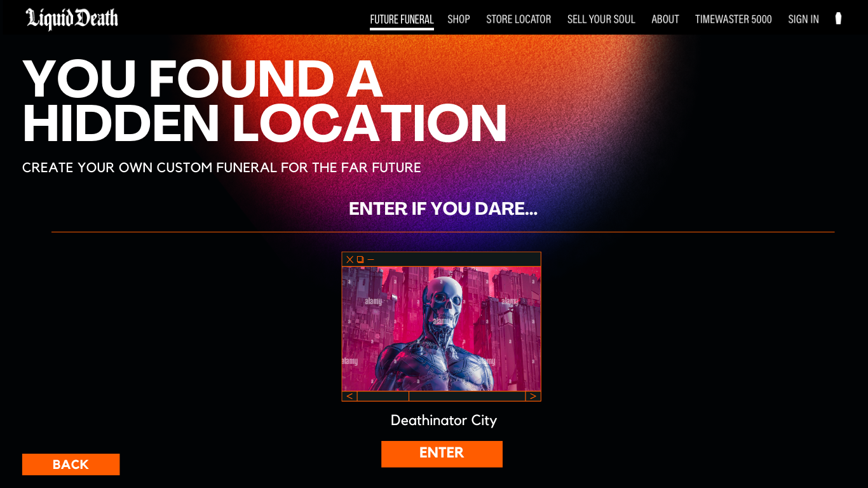Go to the Liquid Death logo home

pyautogui.click(x=72, y=19)
